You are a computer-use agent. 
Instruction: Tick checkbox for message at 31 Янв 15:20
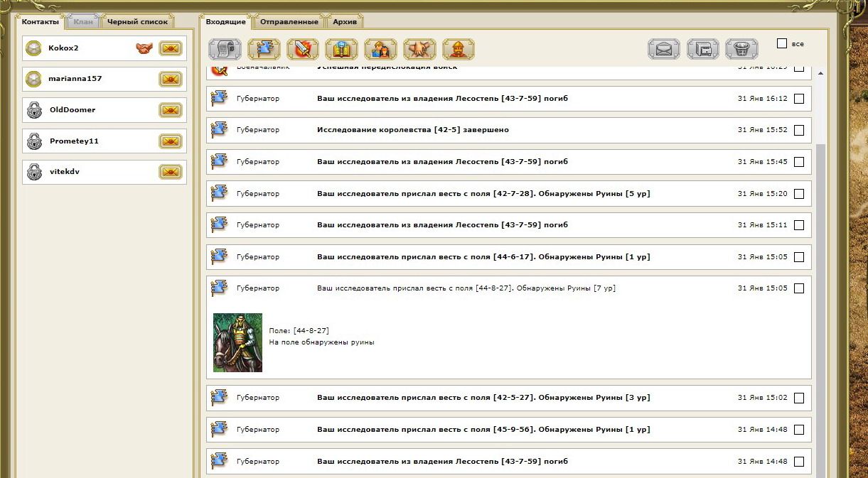coord(799,194)
